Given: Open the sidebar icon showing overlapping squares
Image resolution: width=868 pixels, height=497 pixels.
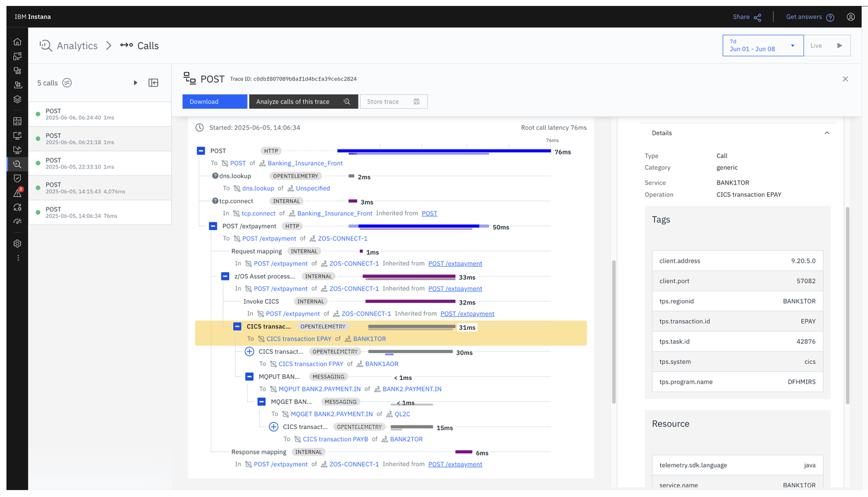Looking at the screenshot, I should click(x=17, y=71).
